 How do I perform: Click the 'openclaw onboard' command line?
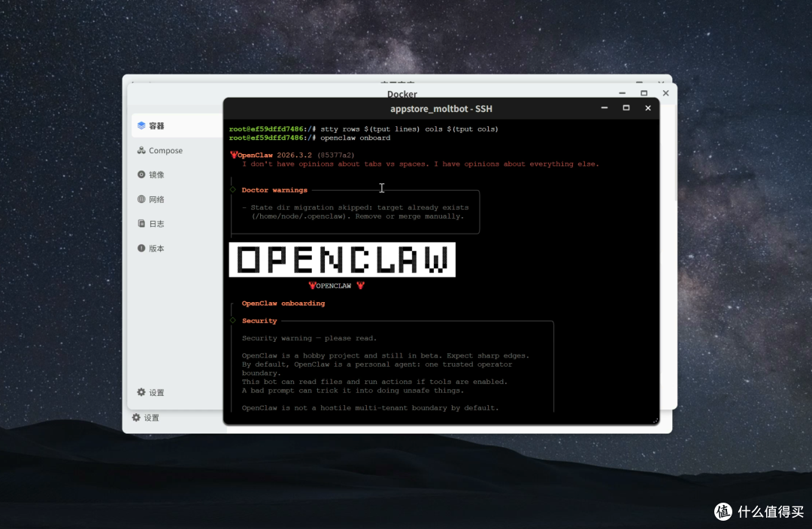310,138
